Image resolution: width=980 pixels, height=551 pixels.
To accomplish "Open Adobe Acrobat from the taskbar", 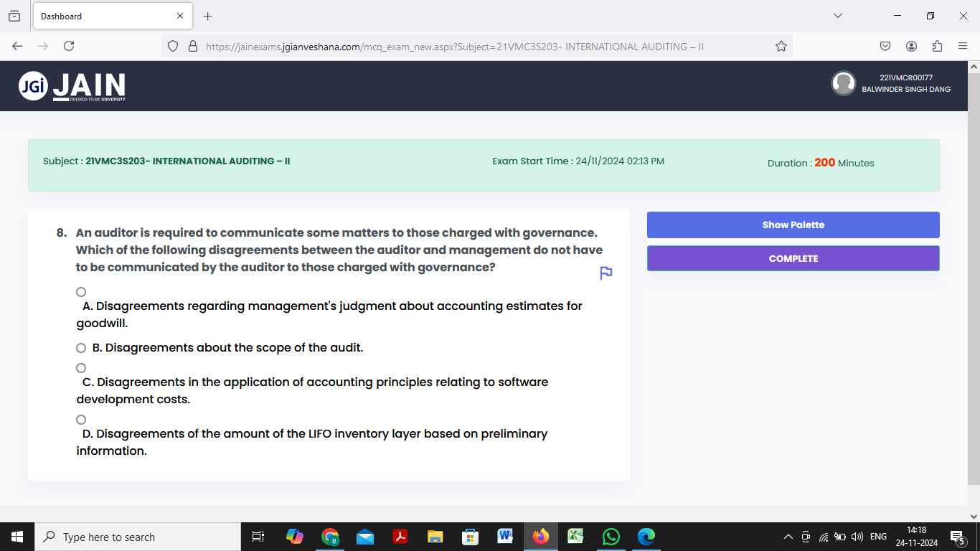I will [400, 536].
